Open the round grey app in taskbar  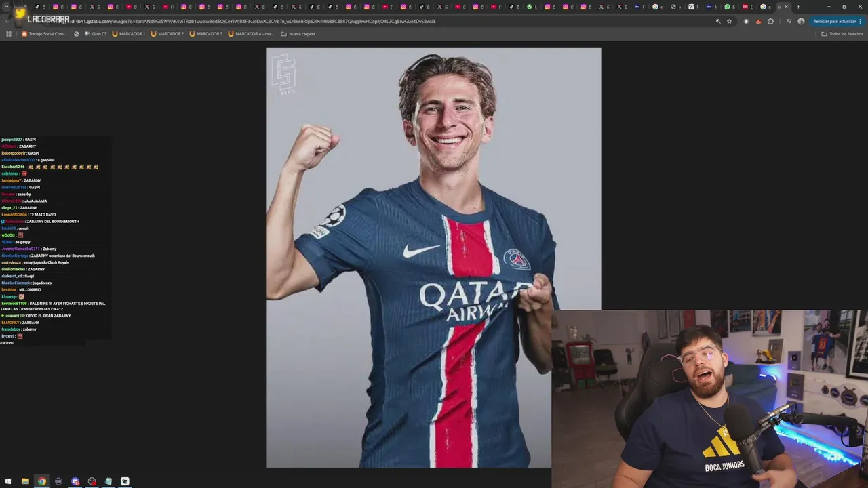(x=58, y=481)
